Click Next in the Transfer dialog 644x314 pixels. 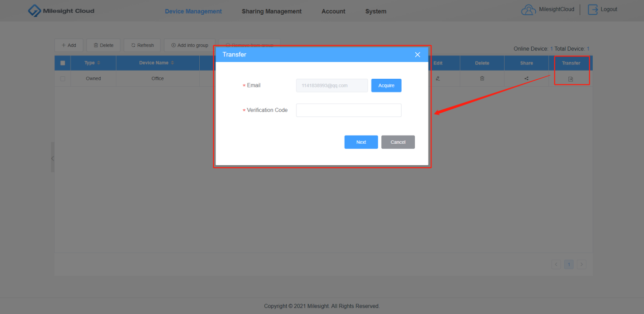tap(361, 142)
